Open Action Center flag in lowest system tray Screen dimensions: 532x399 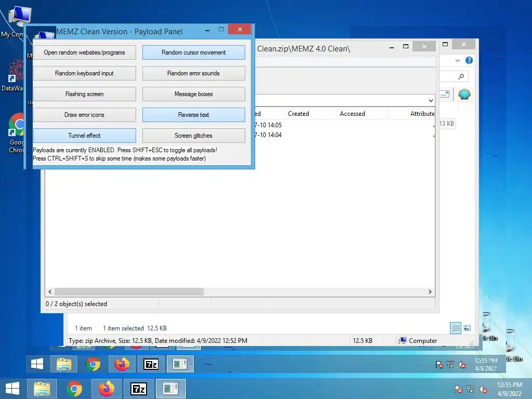click(458, 389)
